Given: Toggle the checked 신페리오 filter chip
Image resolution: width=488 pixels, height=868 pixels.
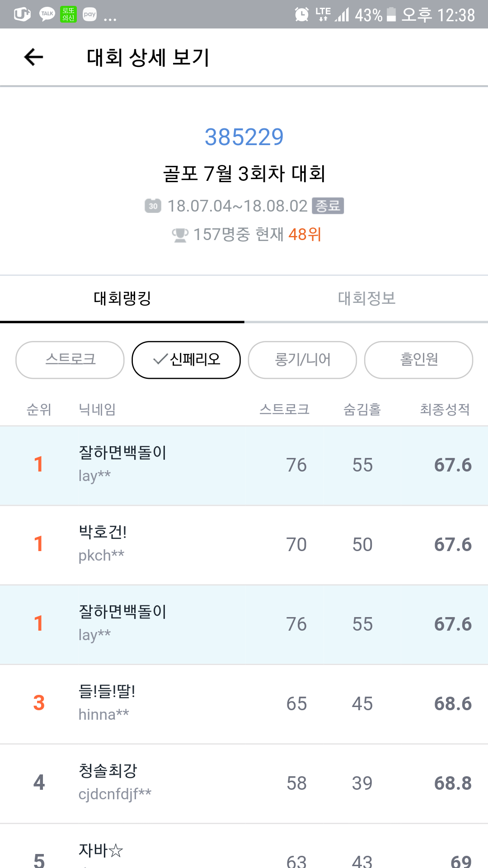Looking at the screenshot, I should coord(186,360).
